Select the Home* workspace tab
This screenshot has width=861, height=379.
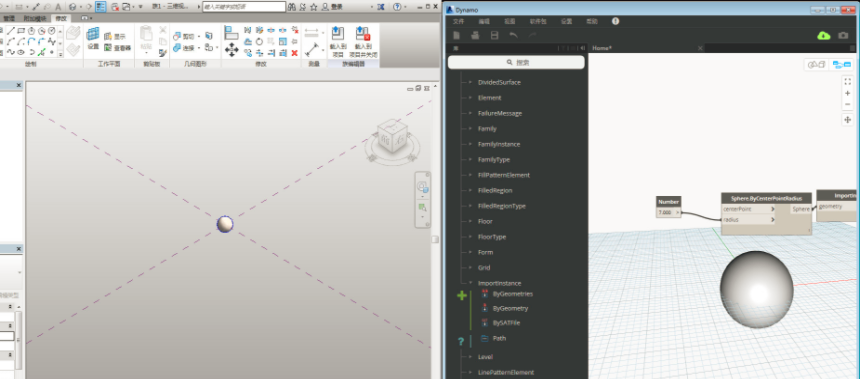602,48
